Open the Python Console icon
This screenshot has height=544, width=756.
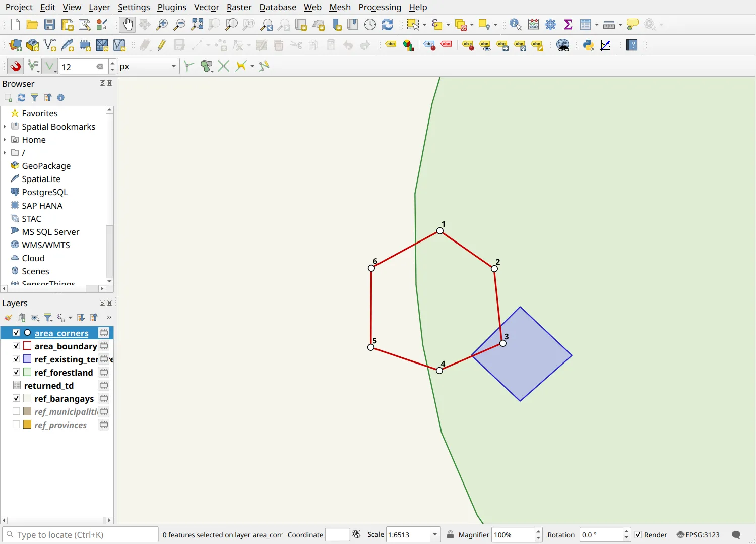point(588,45)
